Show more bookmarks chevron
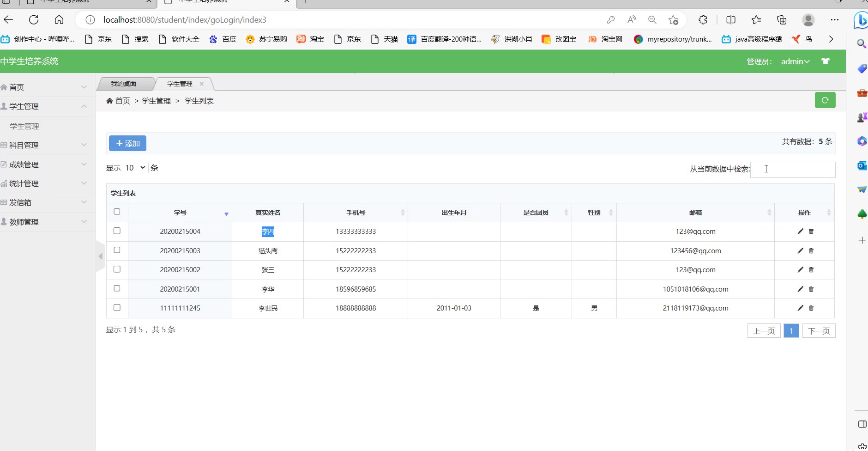This screenshot has width=868, height=451. coord(831,39)
